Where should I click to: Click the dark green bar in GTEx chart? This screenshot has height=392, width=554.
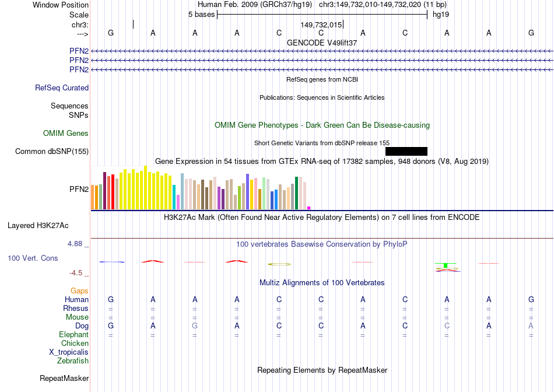(x=297, y=193)
